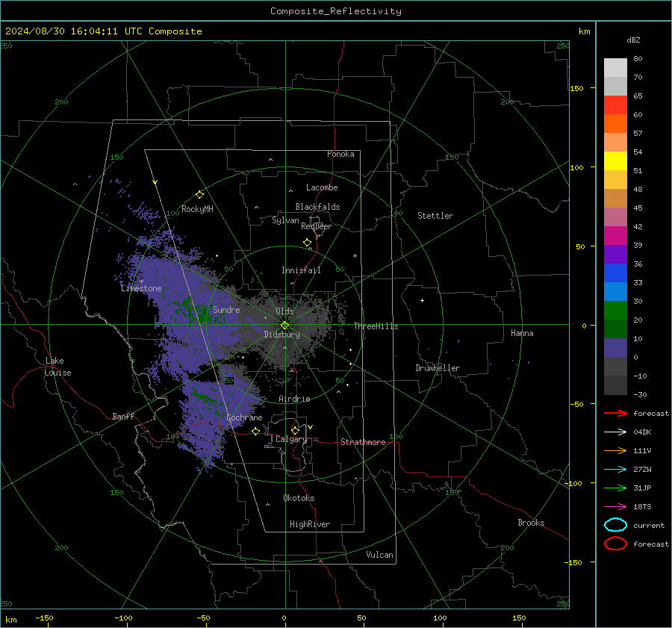Viewport: 672px width, 628px height.
Task: Click the Limestone label
Action: 141,288
